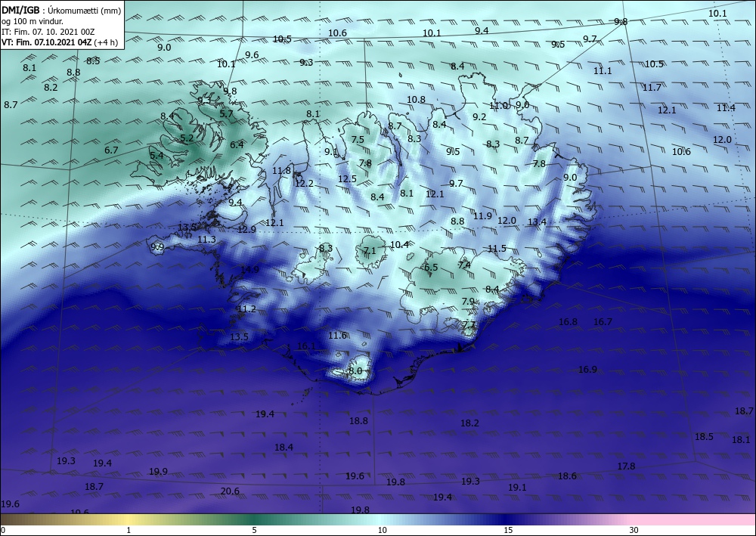Image resolution: width=756 pixels, height=536 pixels.
Task: Click the map value 11.9
Action: (x=482, y=216)
